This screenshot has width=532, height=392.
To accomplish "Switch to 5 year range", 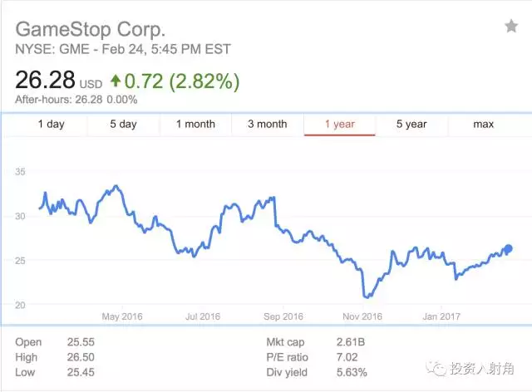I will point(411,125).
